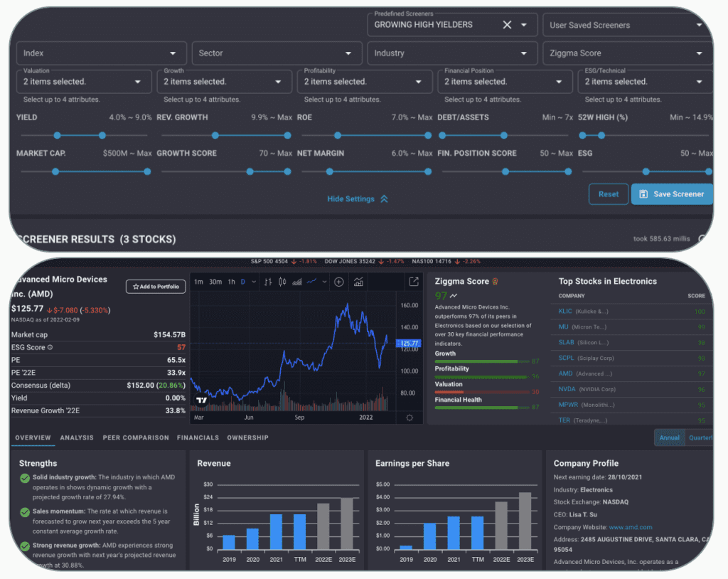Click the 2022E bar in Revenue chart
Image resolution: width=728 pixels, height=579 pixels.
point(323,526)
